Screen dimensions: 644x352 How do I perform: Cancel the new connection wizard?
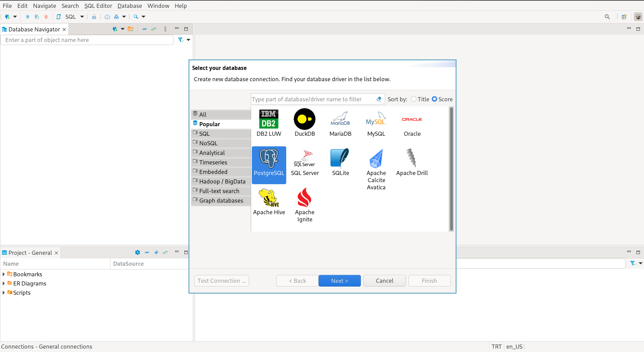click(x=385, y=281)
